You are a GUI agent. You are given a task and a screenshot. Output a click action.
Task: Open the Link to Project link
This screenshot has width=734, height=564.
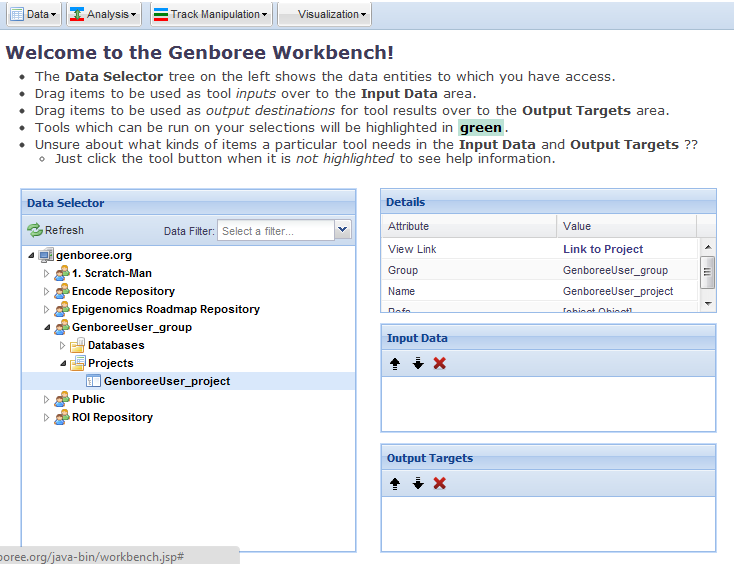(603, 249)
